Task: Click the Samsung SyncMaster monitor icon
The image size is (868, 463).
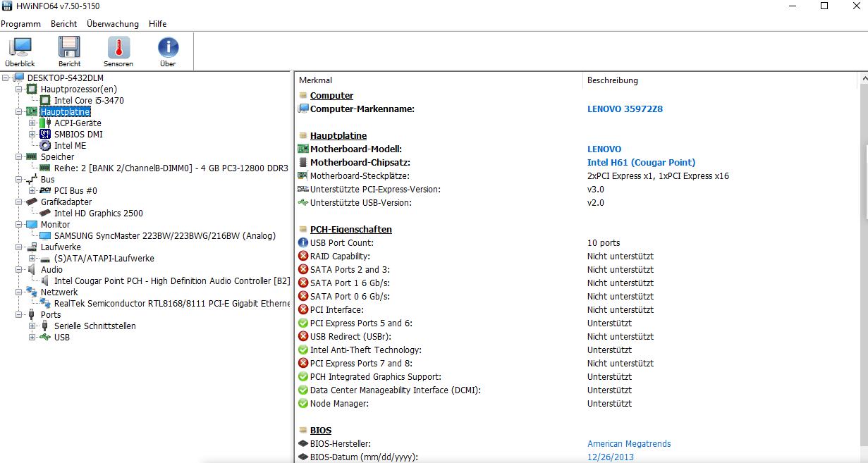Action: (45, 236)
